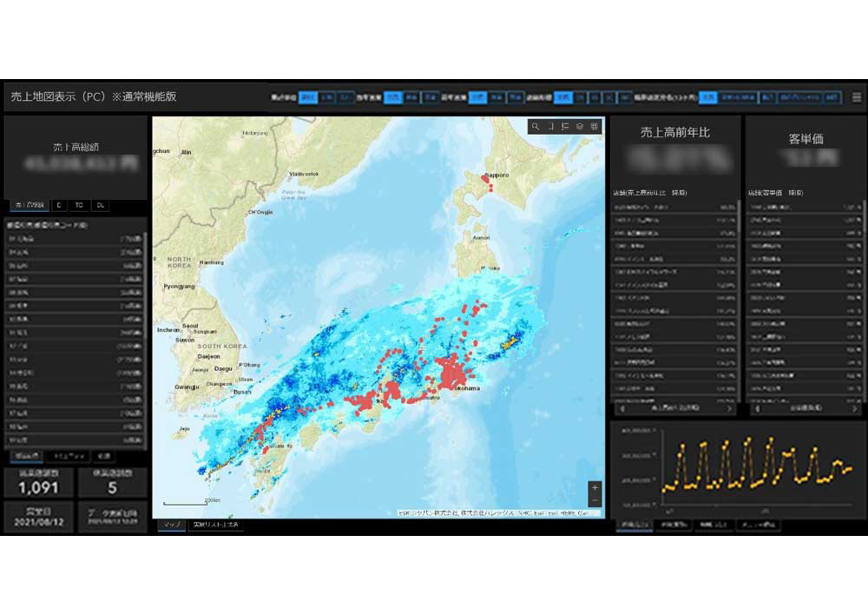Open the basemap gallery grid icon
This screenshot has width=868, height=615.
click(595, 127)
